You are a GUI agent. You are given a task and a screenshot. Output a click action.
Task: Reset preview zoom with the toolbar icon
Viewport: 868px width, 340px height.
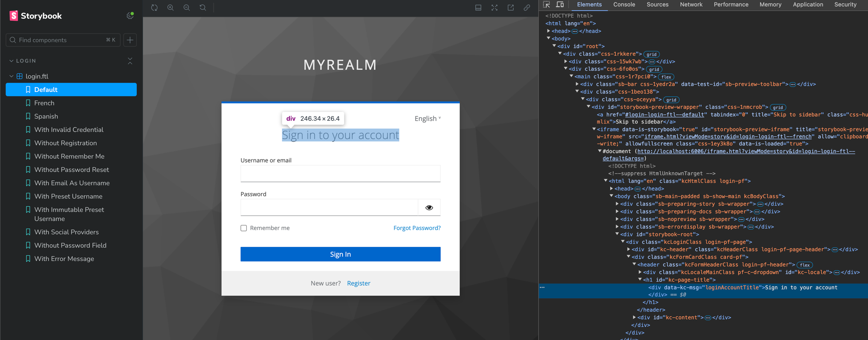click(203, 8)
